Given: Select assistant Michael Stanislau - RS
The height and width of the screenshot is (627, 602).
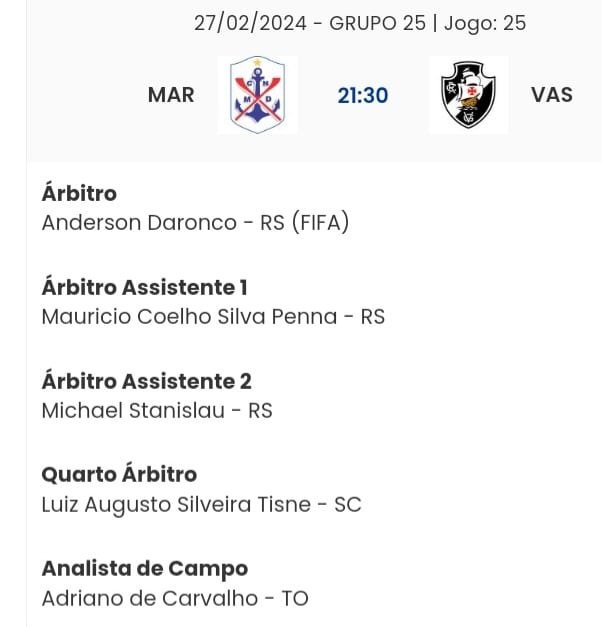Looking at the screenshot, I should 157,410.
